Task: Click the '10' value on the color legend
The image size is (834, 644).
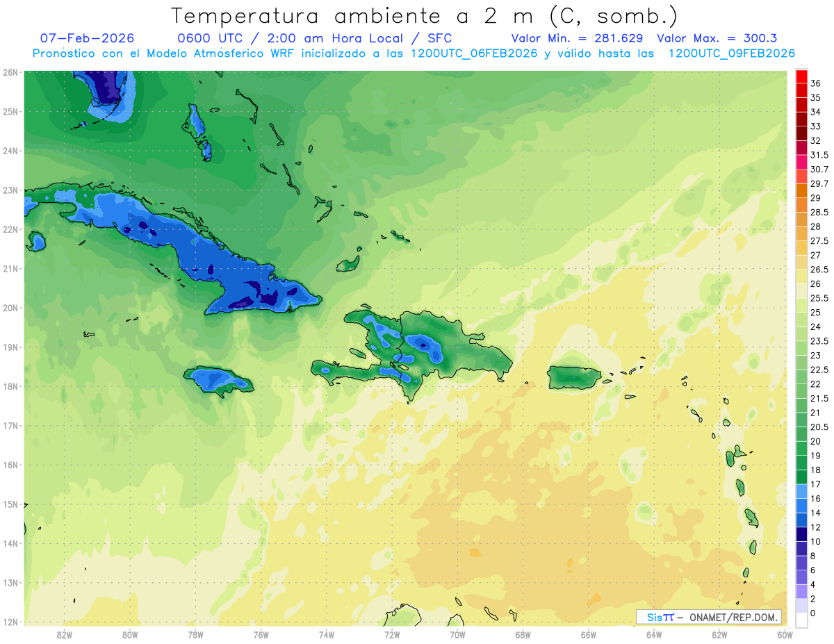Action: pyautogui.click(x=815, y=541)
